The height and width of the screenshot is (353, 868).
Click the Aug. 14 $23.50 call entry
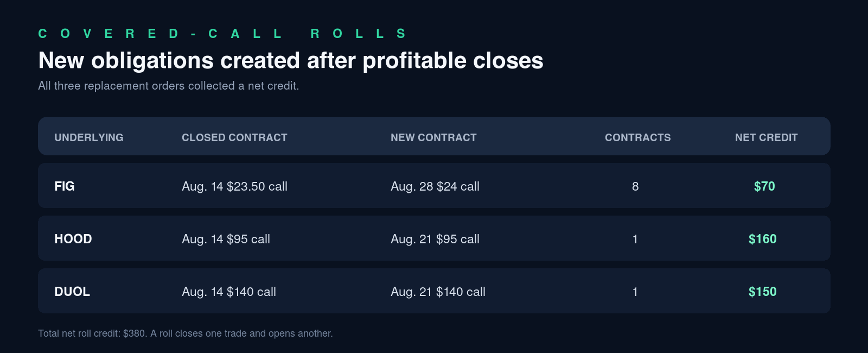tap(234, 186)
